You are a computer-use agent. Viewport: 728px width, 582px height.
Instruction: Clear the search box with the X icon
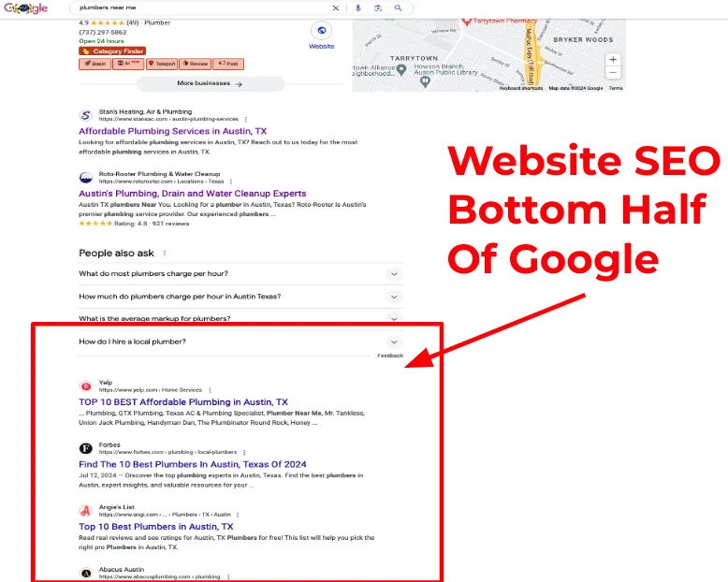point(336,7)
